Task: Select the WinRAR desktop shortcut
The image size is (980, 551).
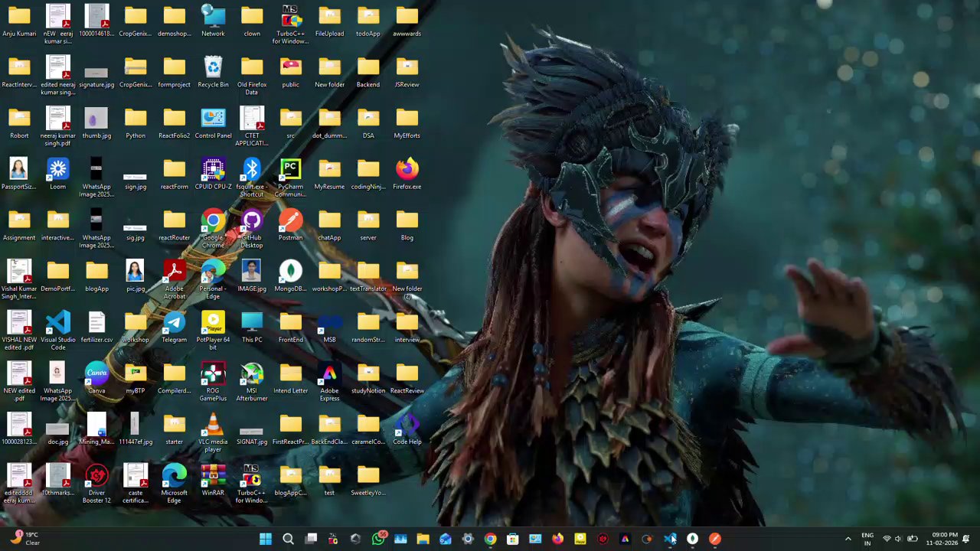Action: point(213,480)
